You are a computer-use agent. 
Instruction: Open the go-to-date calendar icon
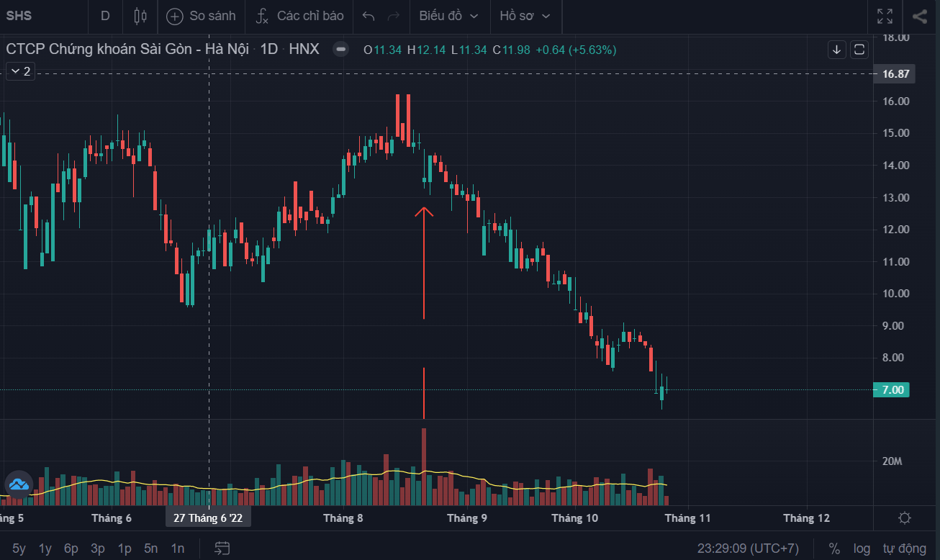click(x=222, y=548)
